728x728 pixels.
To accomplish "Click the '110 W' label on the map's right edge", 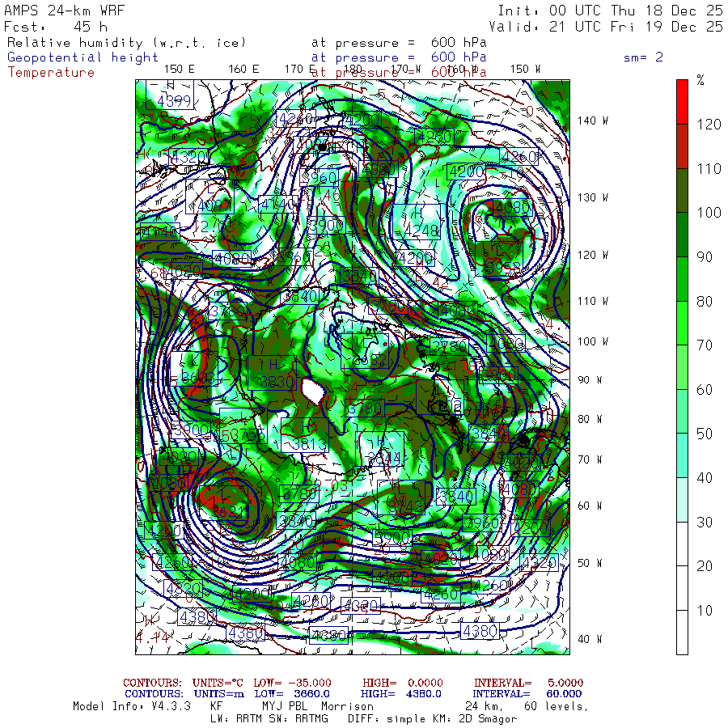I will pos(593,301).
